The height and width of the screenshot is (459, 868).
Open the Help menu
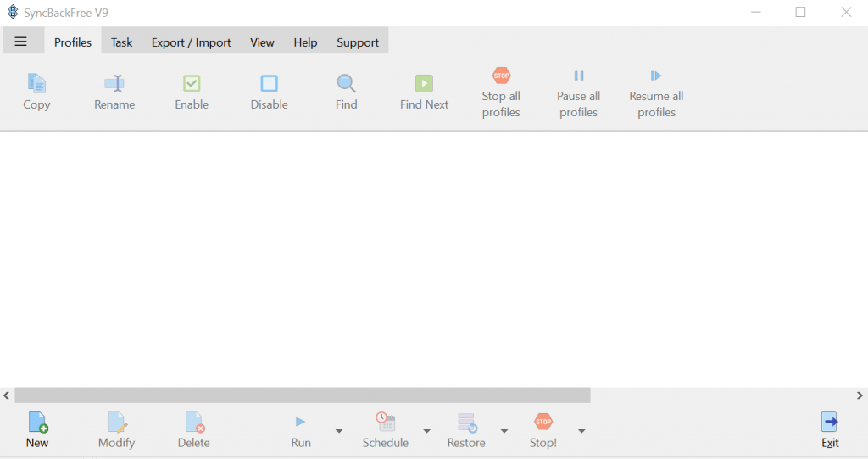click(305, 42)
